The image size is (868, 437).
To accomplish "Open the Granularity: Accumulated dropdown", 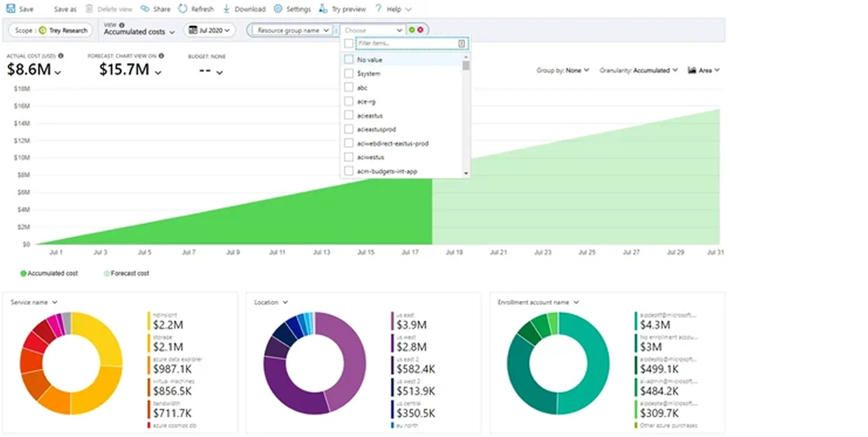I will (639, 70).
